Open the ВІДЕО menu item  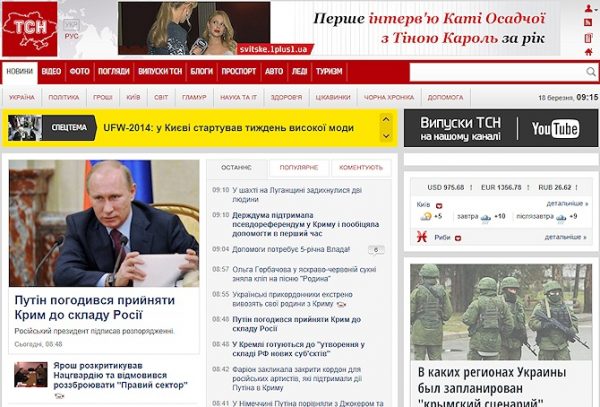[51, 71]
